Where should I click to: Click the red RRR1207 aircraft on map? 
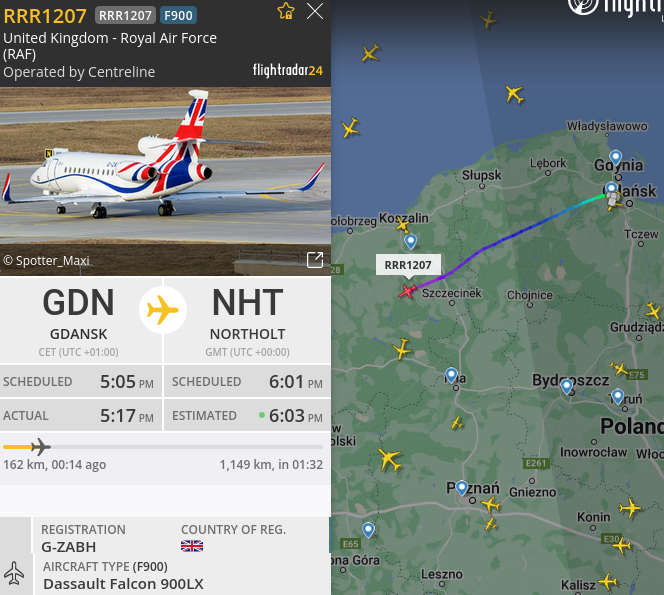pyautogui.click(x=407, y=291)
